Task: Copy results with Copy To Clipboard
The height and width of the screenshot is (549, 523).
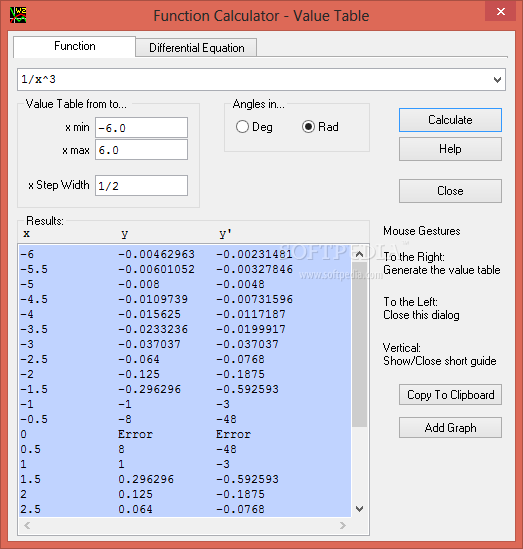Action: pos(450,395)
